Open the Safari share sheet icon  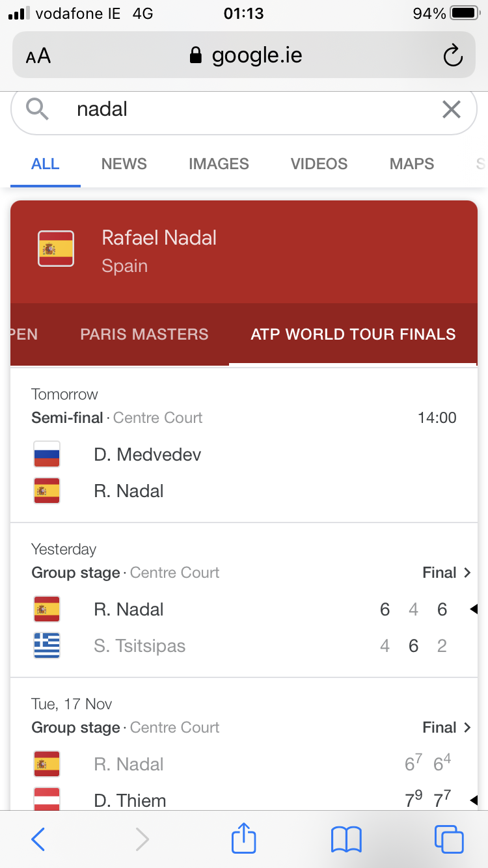(244, 838)
